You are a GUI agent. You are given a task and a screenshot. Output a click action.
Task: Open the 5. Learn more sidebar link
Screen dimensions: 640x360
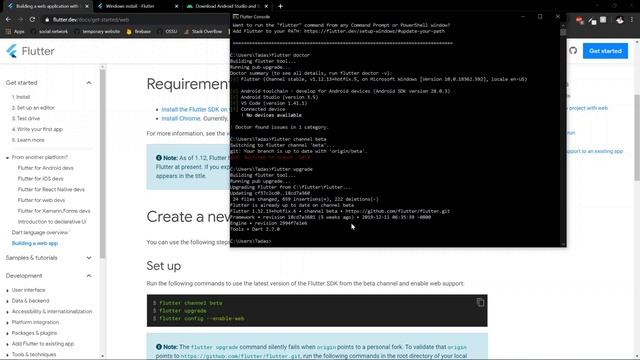[x=28, y=140]
